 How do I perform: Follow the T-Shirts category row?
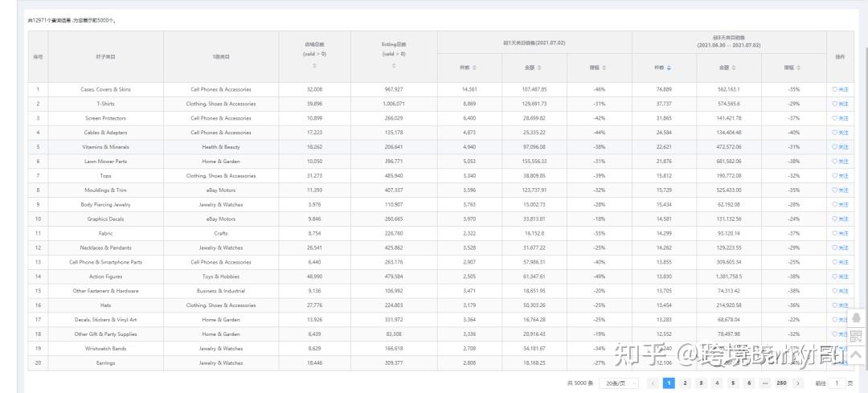click(x=840, y=104)
